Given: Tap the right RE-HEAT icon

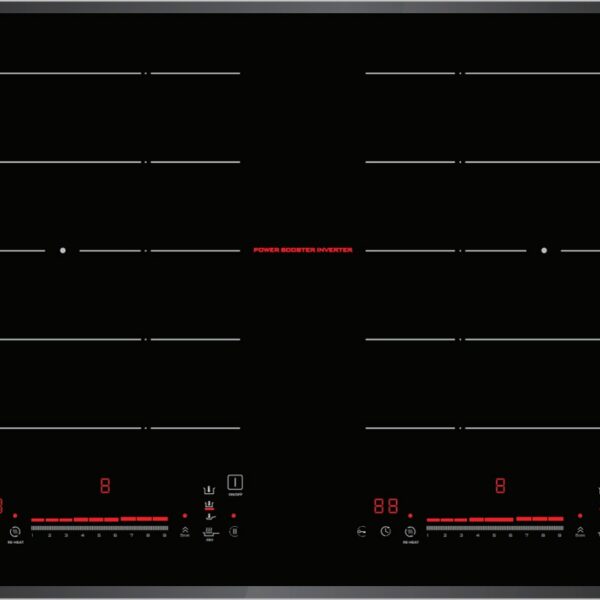Looking at the screenshot, I should (x=410, y=530).
